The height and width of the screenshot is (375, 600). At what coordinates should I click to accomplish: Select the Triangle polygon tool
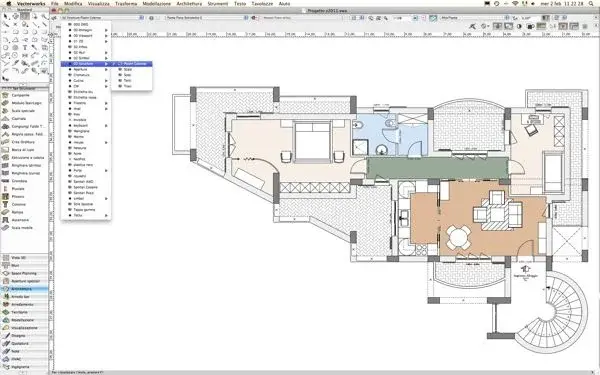point(15,40)
